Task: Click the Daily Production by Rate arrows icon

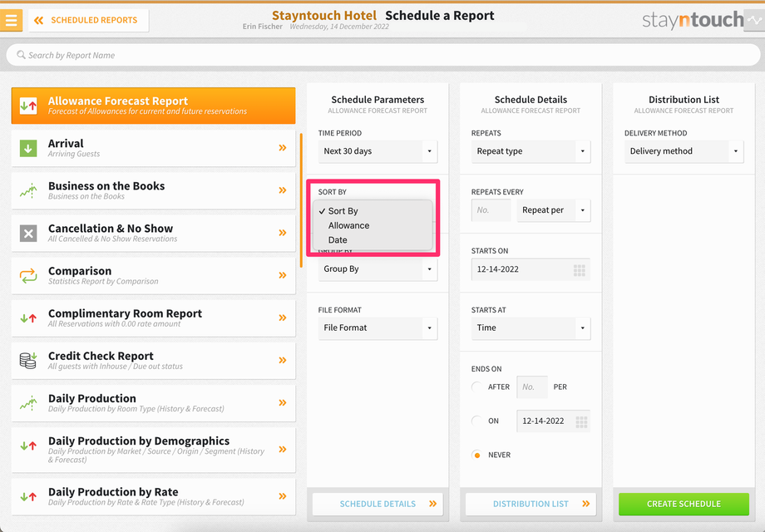Action: pyautogui.click(x=28, y=497)
